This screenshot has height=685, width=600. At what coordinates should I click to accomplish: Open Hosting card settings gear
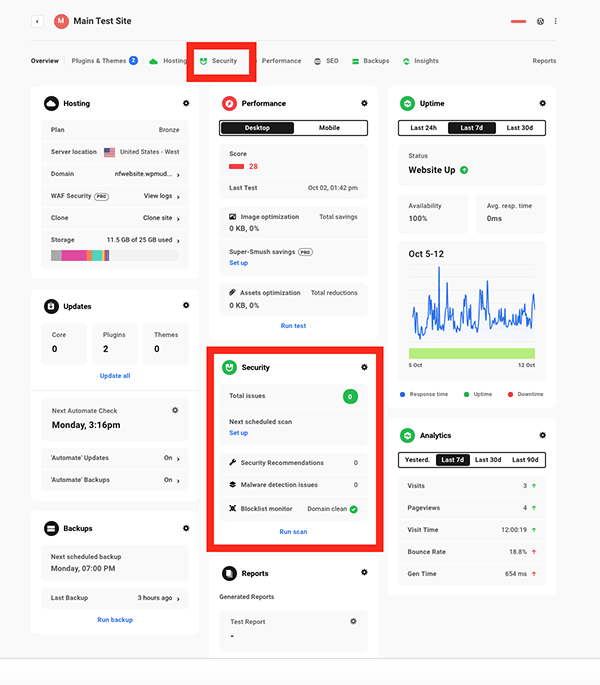(x=186, y=103)
